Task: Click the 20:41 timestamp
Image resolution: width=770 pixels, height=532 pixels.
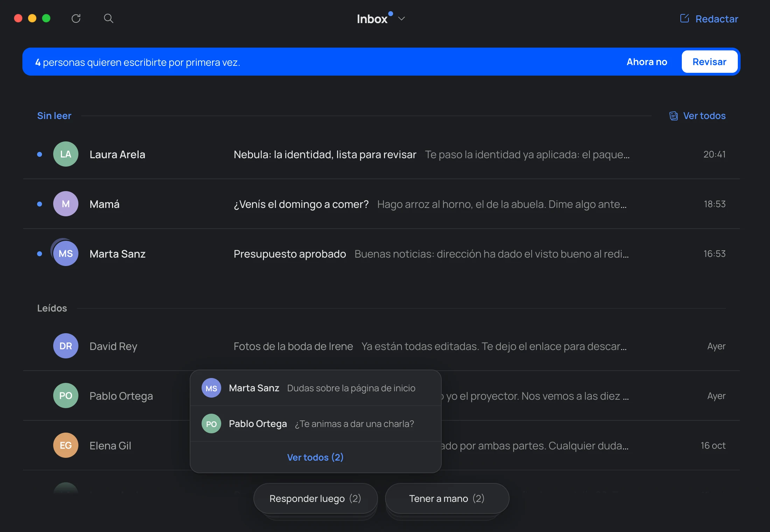Action: click(714, 154)
